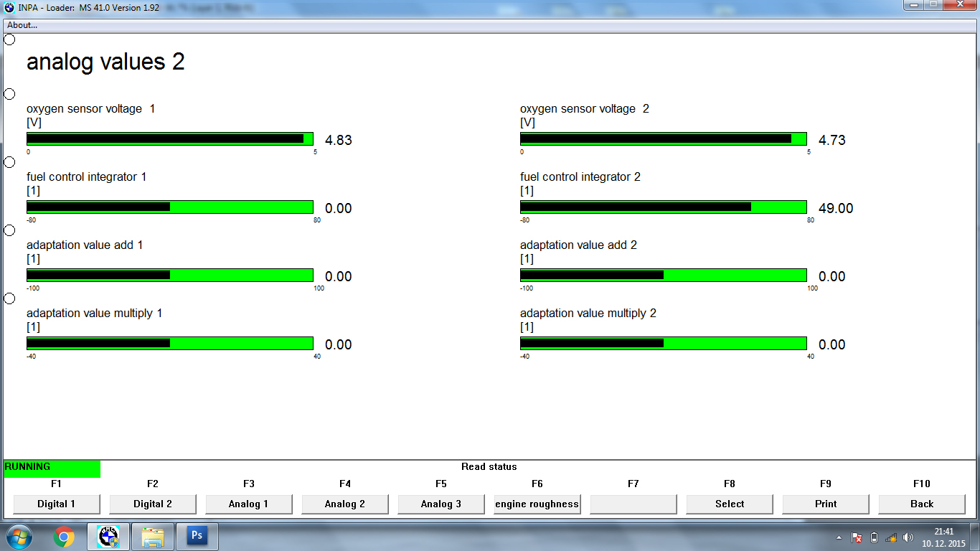
Task: Switch to the Analog 3 screen
Action: coord(441,504)
